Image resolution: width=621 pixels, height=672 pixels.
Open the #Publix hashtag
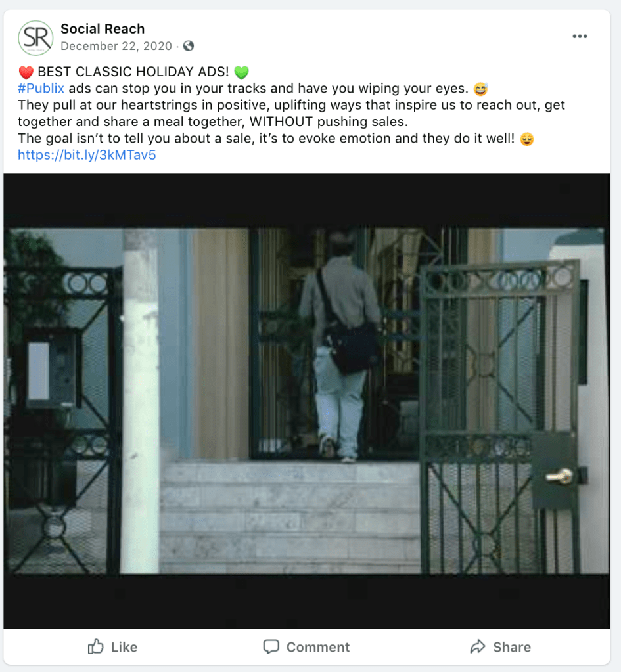[x=41, y=88]
